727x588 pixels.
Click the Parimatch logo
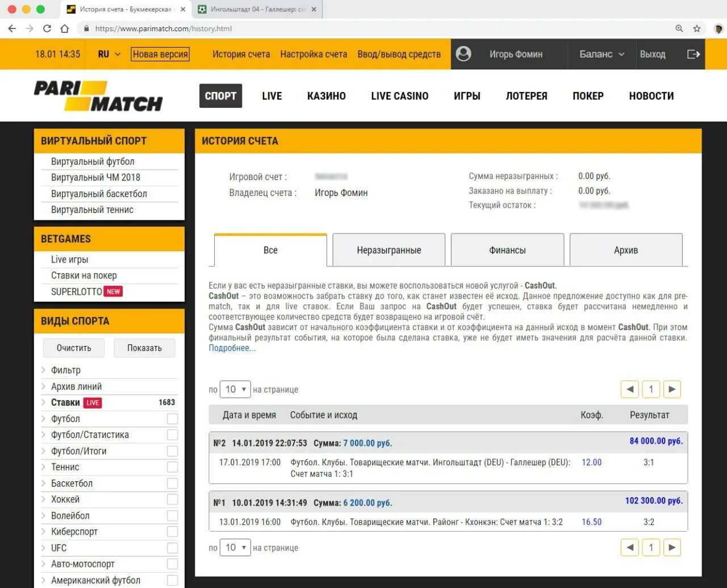pos(98,95)
